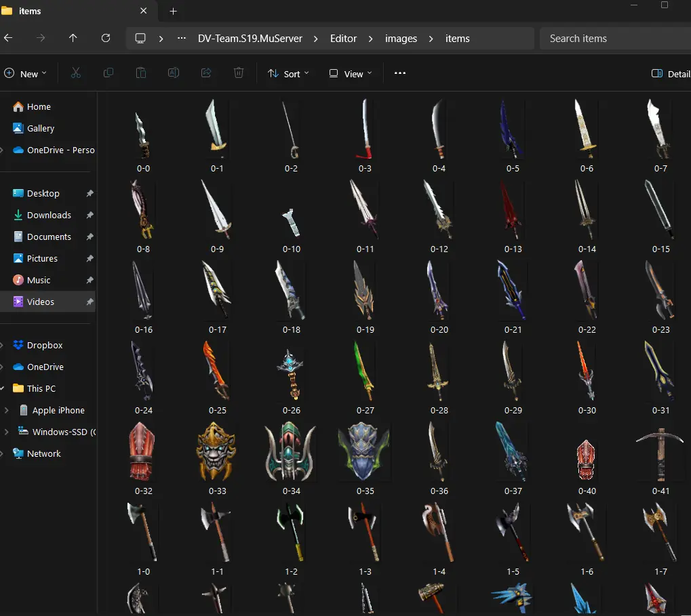Toggle the Details pane button

[x=671, y=74]
